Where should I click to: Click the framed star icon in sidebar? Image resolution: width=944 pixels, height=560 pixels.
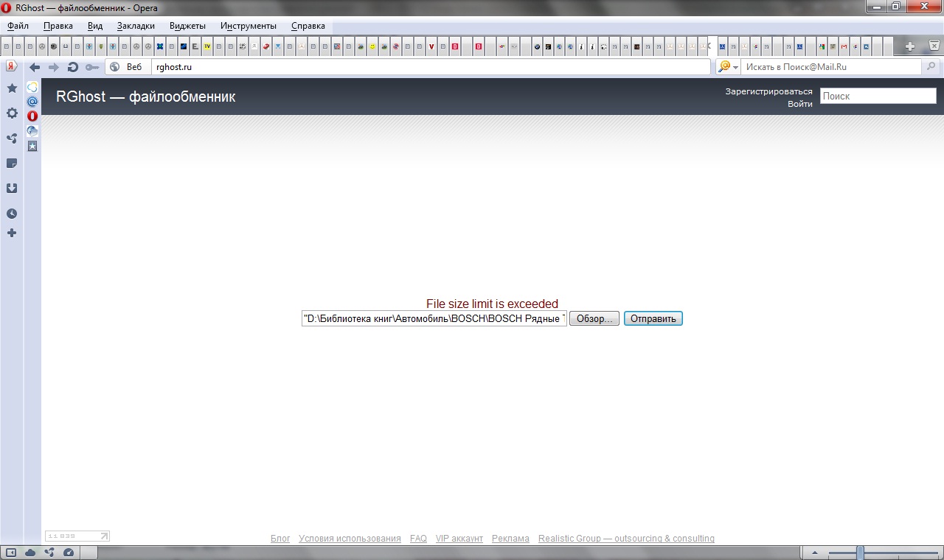click(x=32, y=146)
